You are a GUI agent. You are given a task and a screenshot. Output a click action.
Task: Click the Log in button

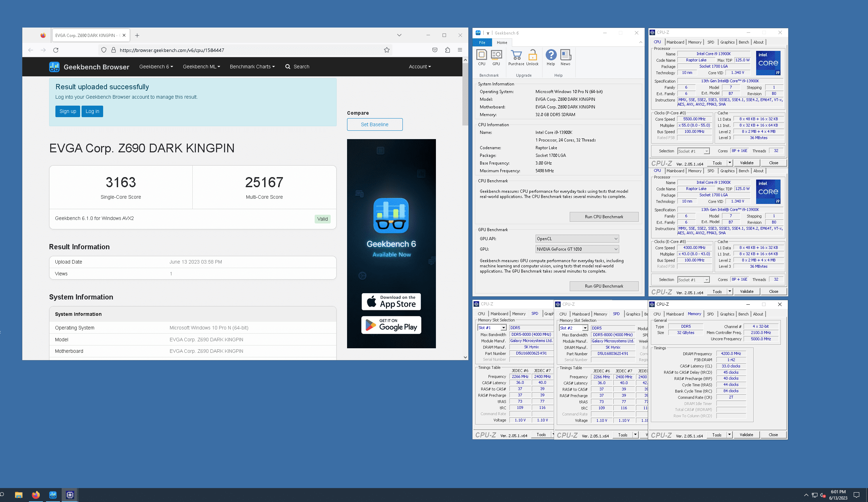click(x=92, y=111)
